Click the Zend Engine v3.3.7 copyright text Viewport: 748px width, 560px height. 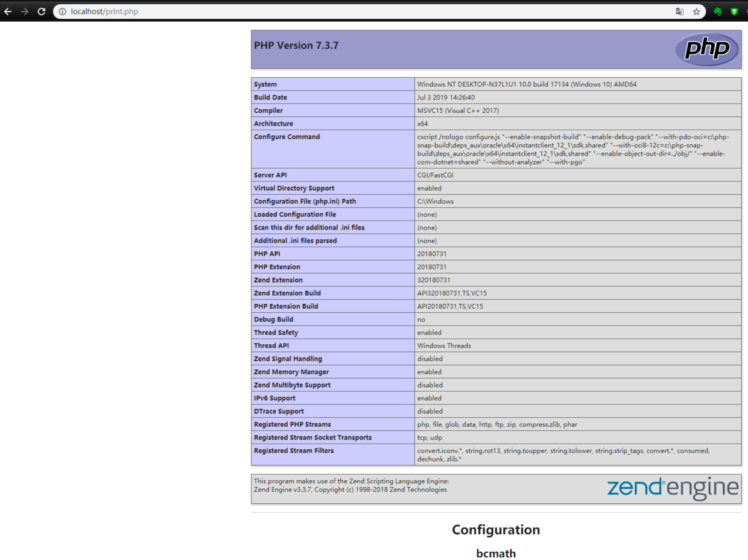tap(350, 489)
